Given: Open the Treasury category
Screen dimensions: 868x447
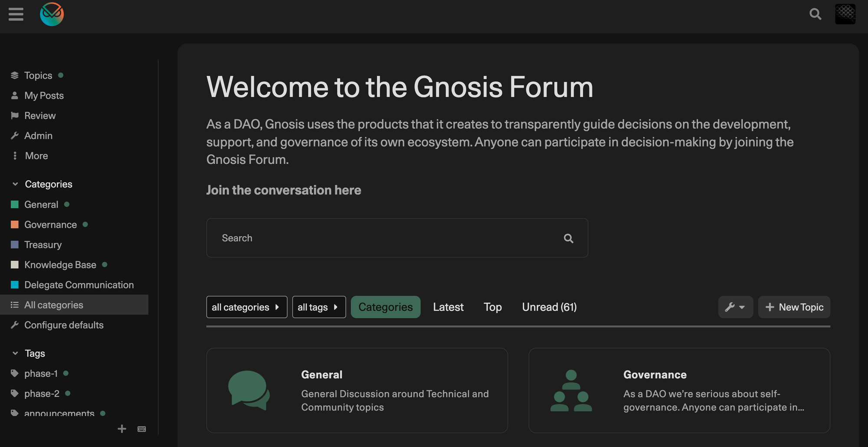Looking at the screenshot, I should click(x=43, y=245).
